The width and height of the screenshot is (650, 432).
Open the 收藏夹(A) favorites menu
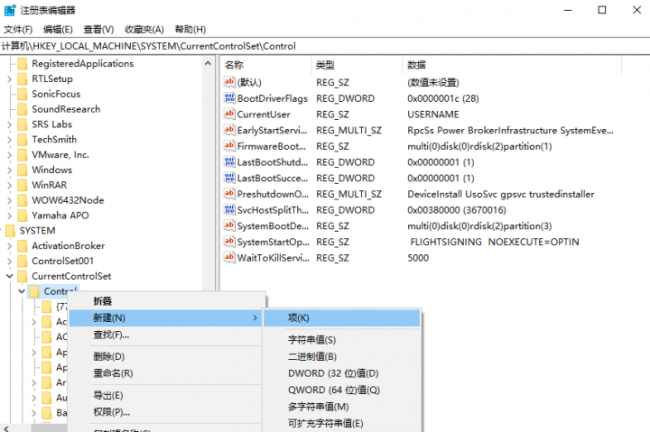(x=144, y=29)
